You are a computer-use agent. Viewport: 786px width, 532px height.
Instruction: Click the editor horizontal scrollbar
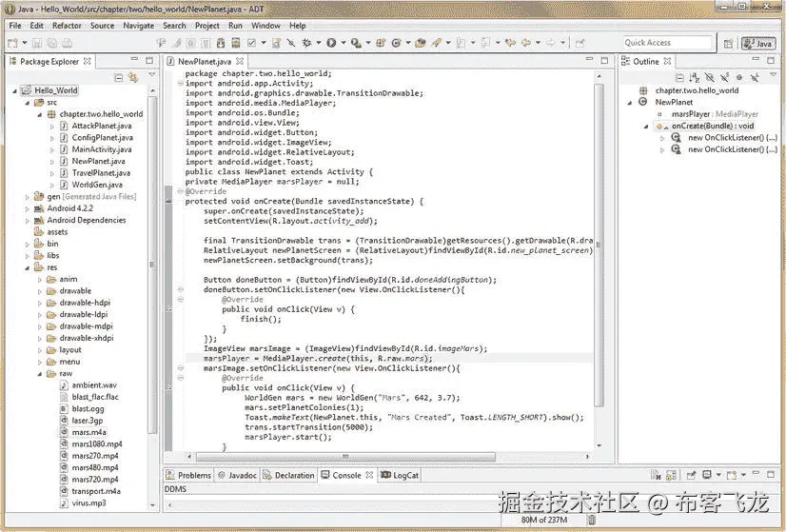pos(345,457)
